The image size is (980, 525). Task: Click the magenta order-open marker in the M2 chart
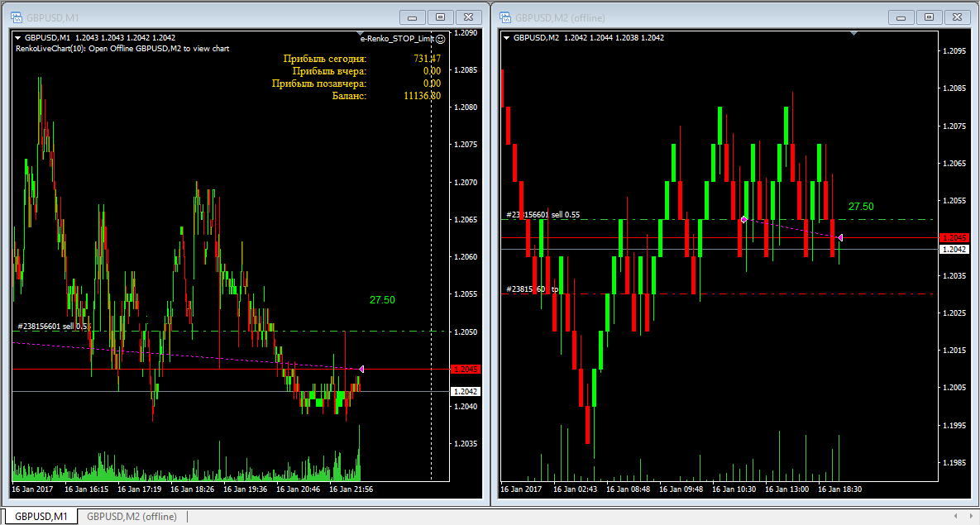pyautogui.click(x=743, y=219)
